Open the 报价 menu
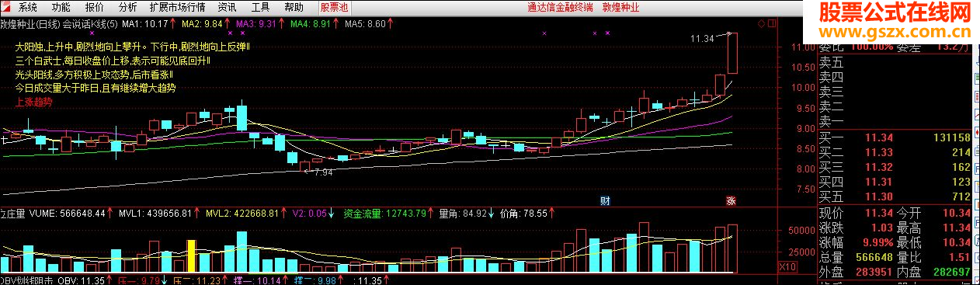This screenshot has height=285, width=980. (x=94, y=7)
